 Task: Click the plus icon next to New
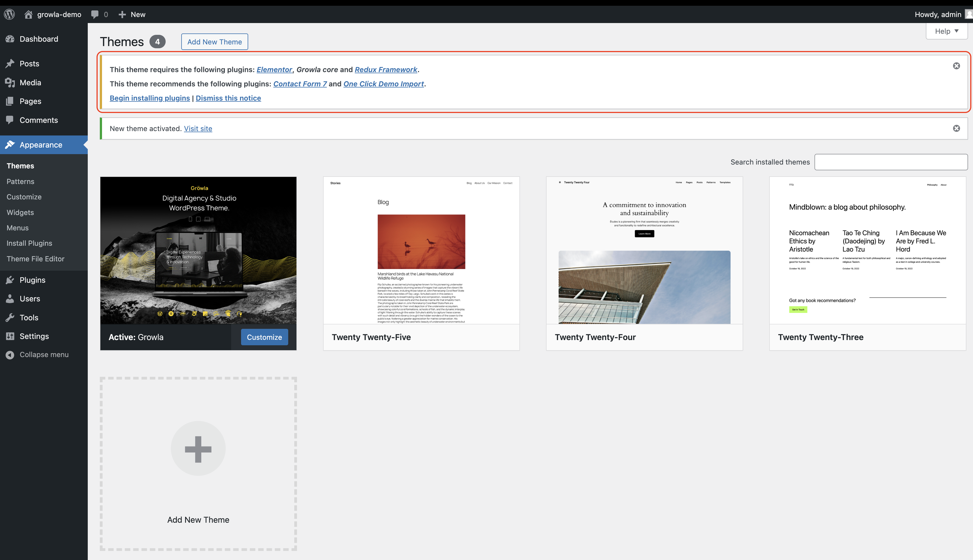click(x=122, y=14)
